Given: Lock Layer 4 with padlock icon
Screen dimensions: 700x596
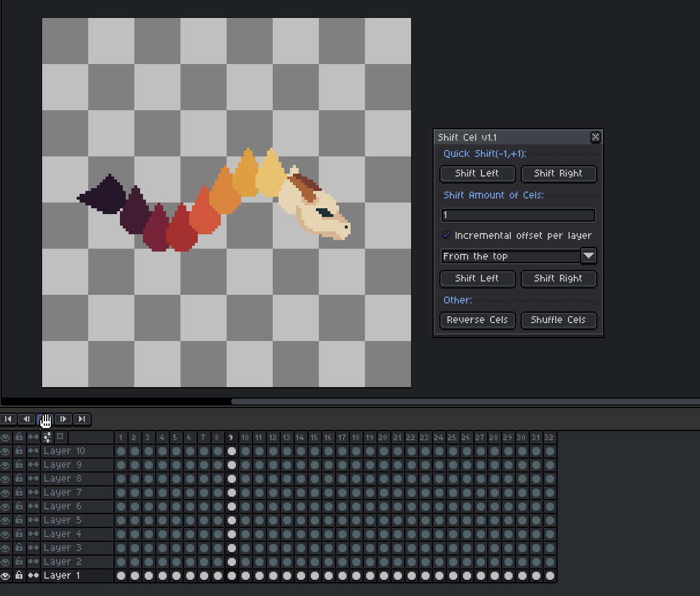Looking at the screenshot, I should [19, 534].
